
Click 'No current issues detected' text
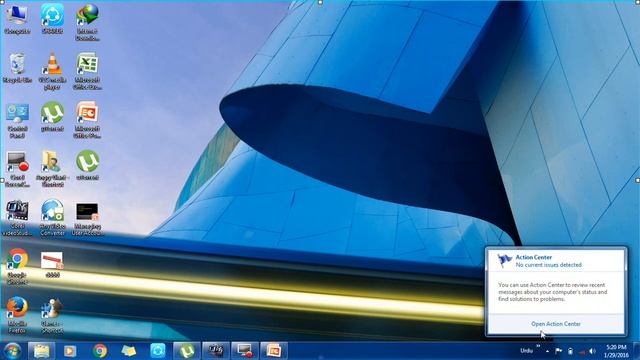[x=548, y=265]
